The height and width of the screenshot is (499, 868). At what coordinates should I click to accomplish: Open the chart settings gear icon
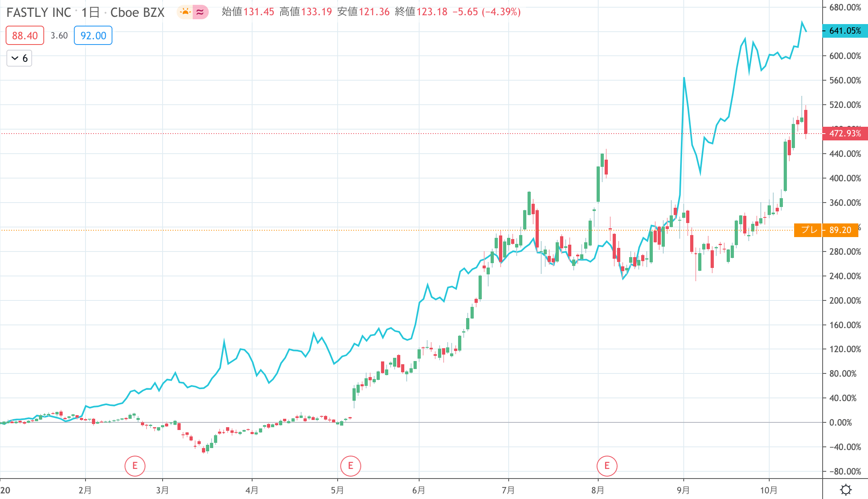click(846, 489)
